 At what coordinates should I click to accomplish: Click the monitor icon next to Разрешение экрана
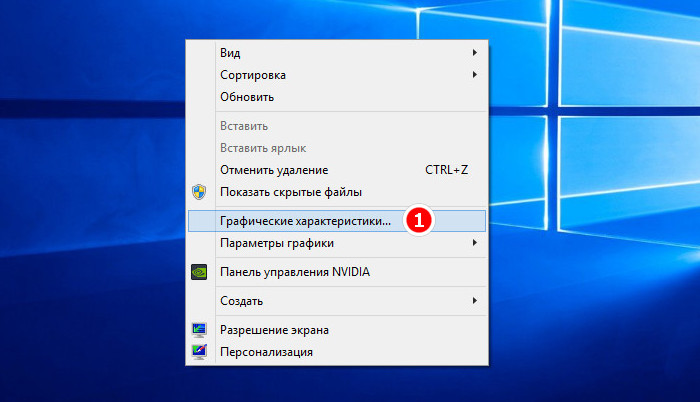click(x=199, y=330)
